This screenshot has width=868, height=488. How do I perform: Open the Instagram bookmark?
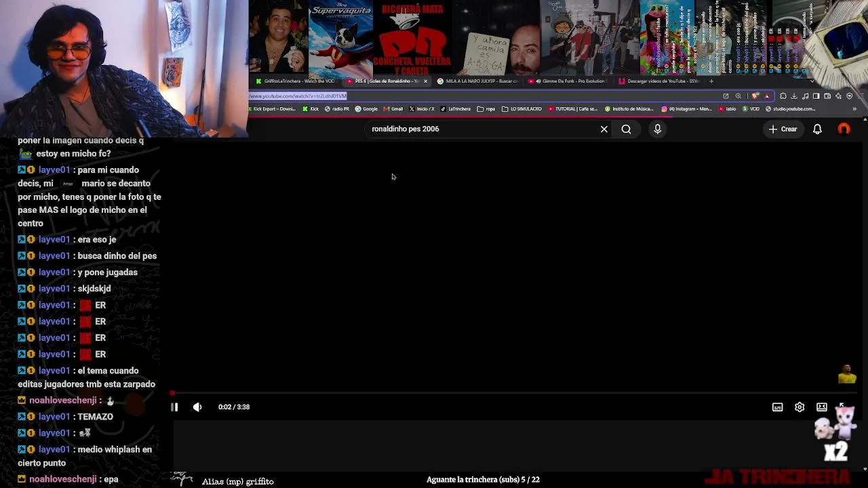[686, 109]
